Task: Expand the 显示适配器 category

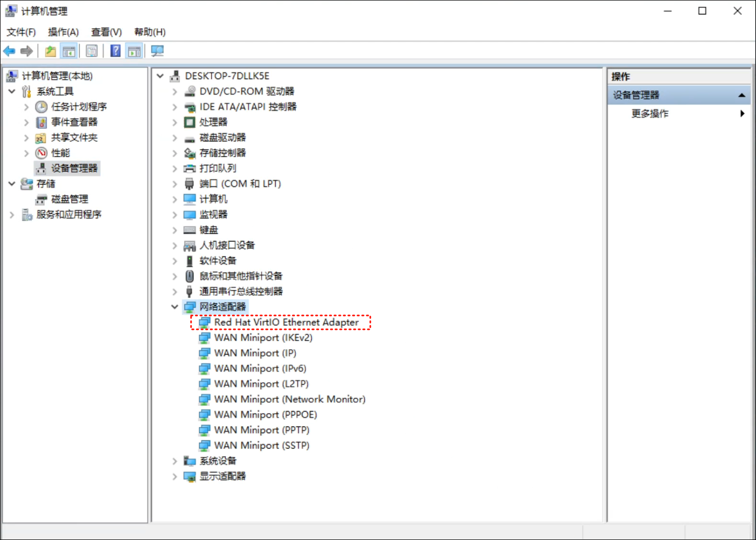Action: pyautogui.click(x=175, y=476)
